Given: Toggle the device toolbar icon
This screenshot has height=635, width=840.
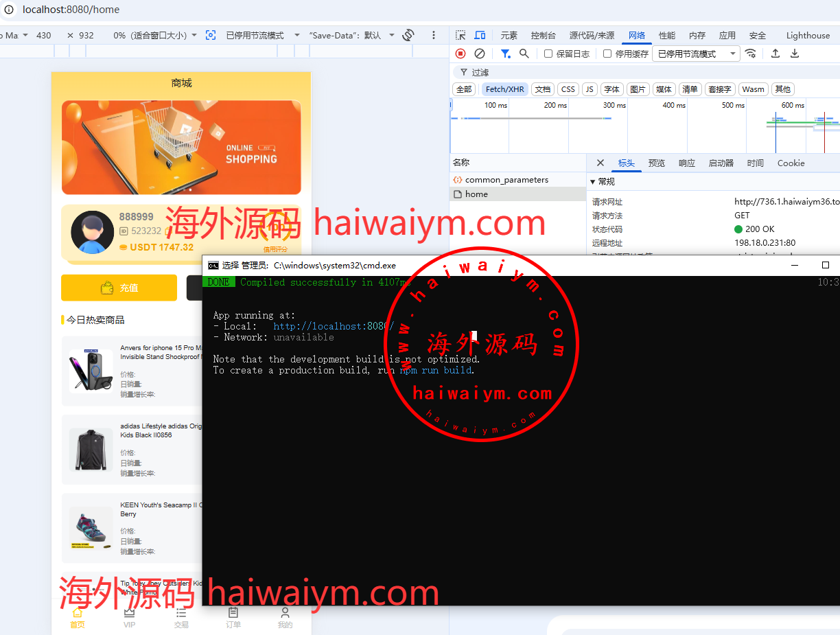Looking at the screenshot, I should [480, 35].
